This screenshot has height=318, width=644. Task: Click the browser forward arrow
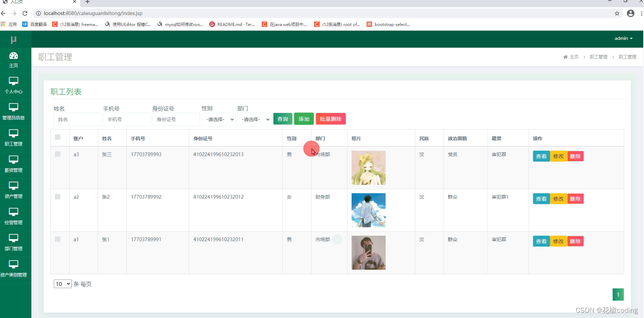14,13
